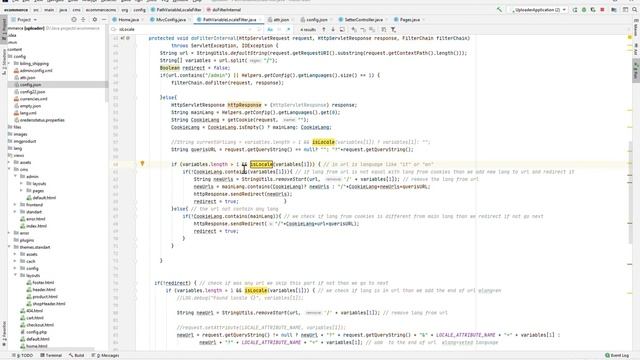Select shopHeader.html in the project tree
The height and width of the screenshot is (360, 640).
click(46, 304)
